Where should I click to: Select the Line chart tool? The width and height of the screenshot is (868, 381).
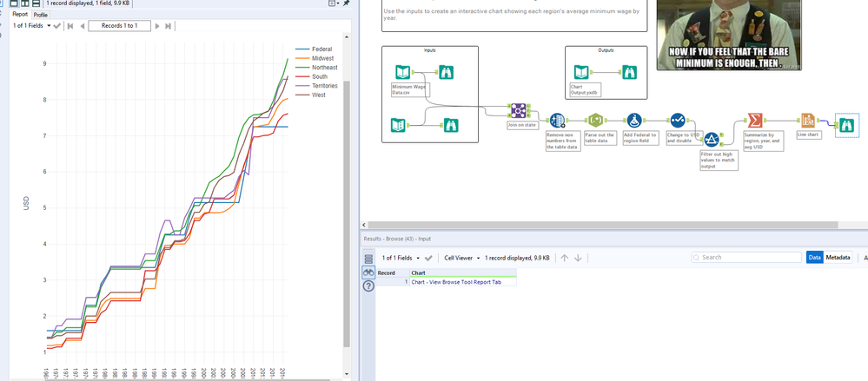point(808,121)
